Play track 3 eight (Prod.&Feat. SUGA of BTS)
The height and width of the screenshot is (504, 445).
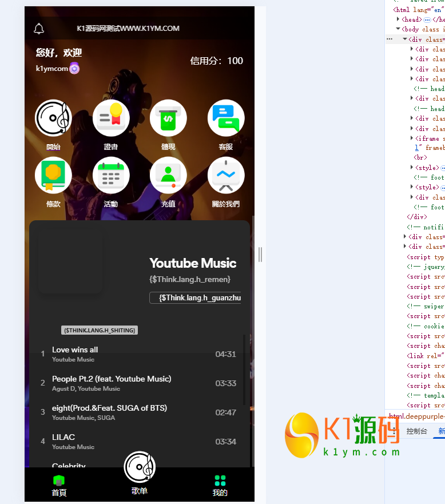(x=139, y=412)
